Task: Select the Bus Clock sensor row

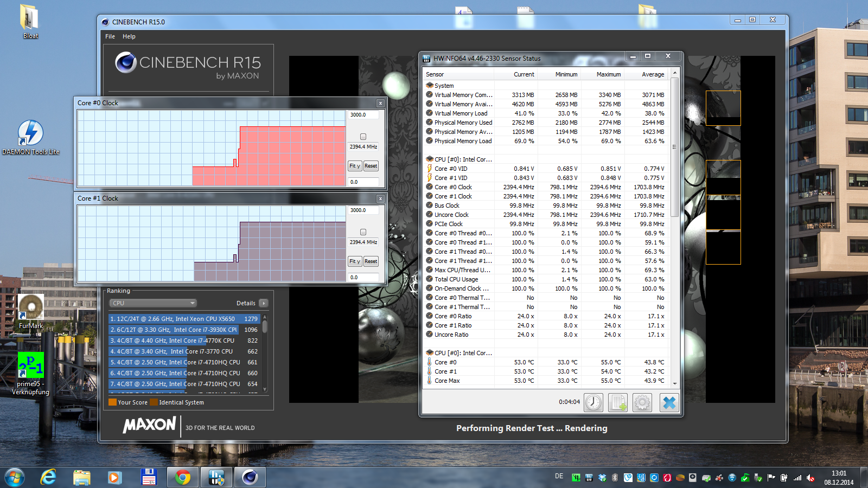Action: coord(546,206)
